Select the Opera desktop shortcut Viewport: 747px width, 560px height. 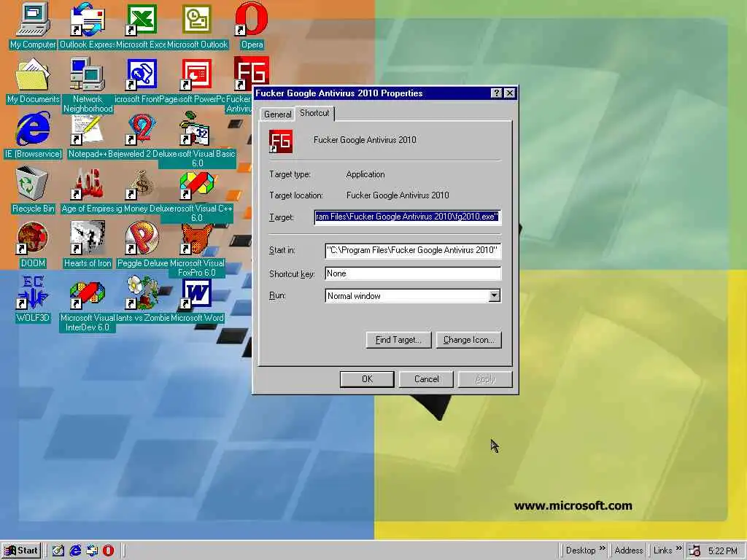click(252, 26)
